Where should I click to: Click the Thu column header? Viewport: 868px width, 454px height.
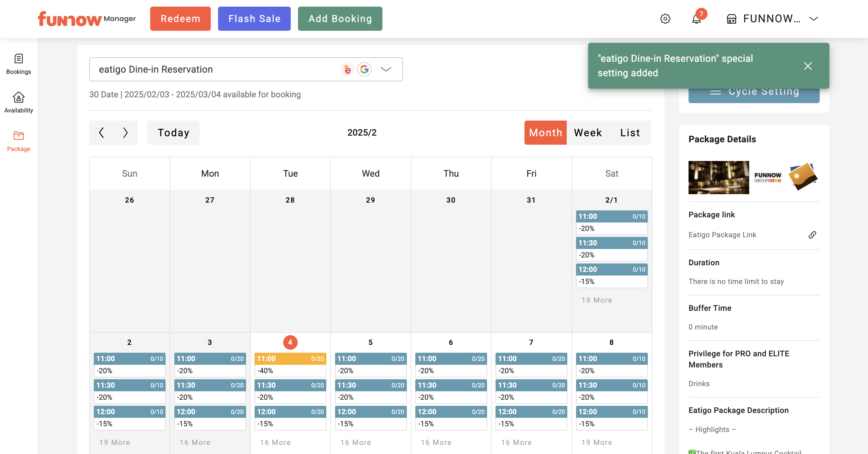(x=451, y=173)
